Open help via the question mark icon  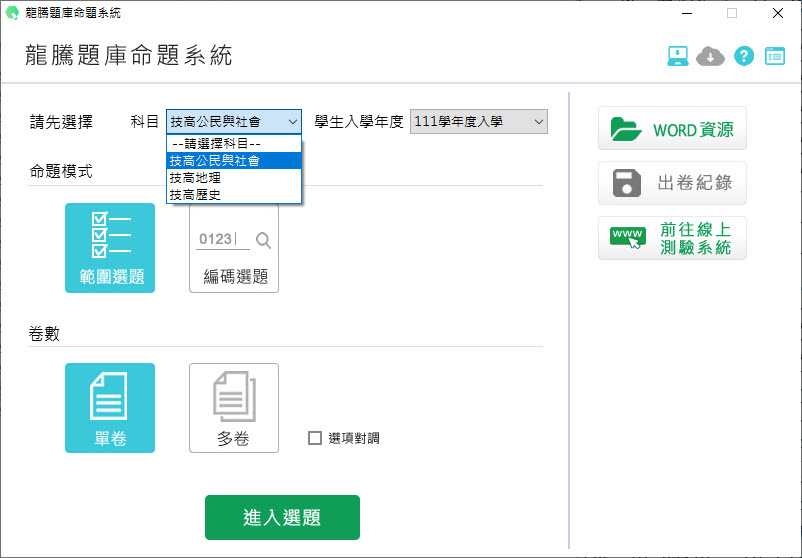click(743, 56)
